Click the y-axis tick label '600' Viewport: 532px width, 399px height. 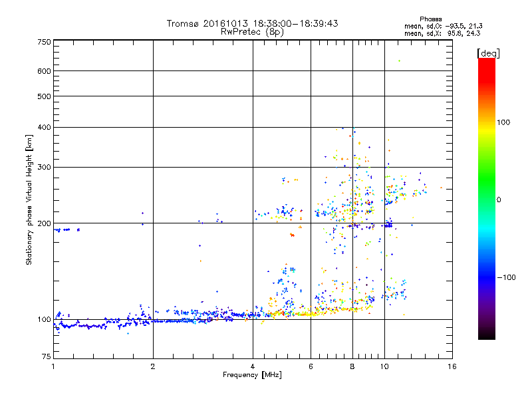[44, 71]
